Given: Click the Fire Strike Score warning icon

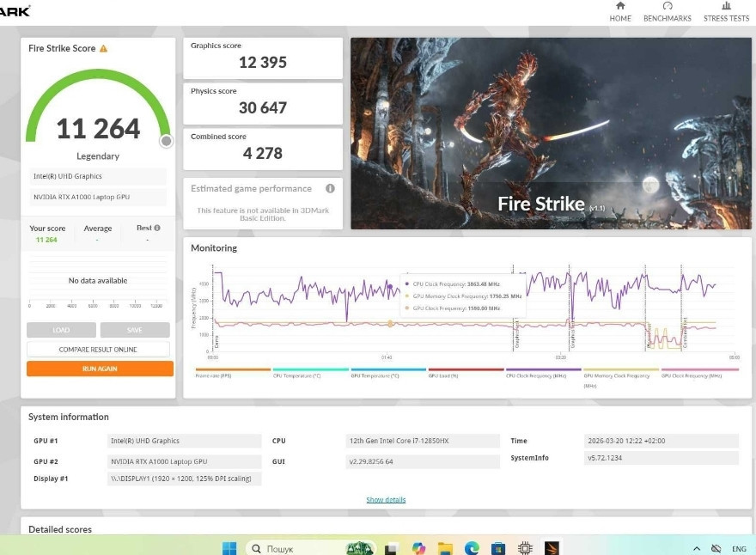Looking at the screenshot, I should click(x=104, y=49).
